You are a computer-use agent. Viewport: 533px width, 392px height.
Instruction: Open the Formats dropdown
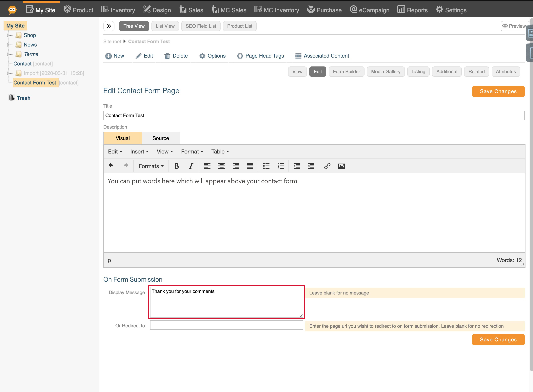(x=151, y=166)
